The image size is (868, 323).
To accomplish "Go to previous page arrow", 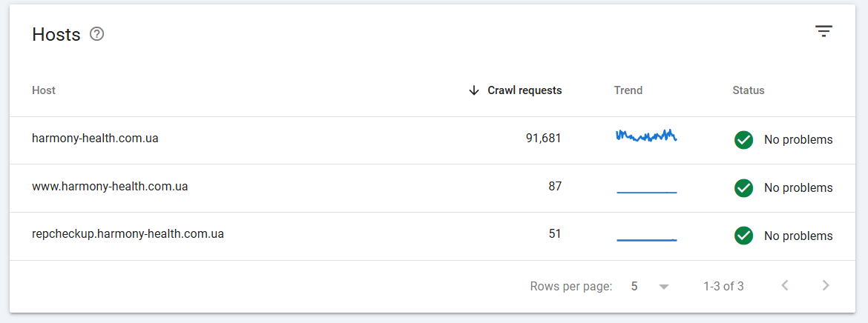I will (785, 285).
